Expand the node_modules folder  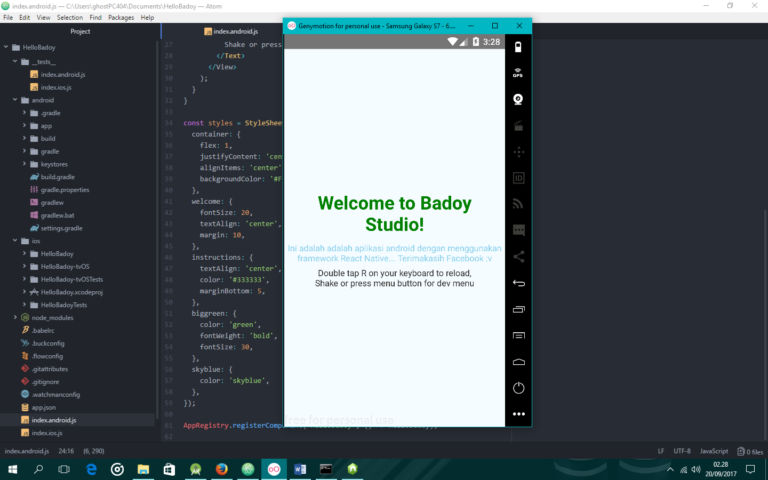point(24,317)
